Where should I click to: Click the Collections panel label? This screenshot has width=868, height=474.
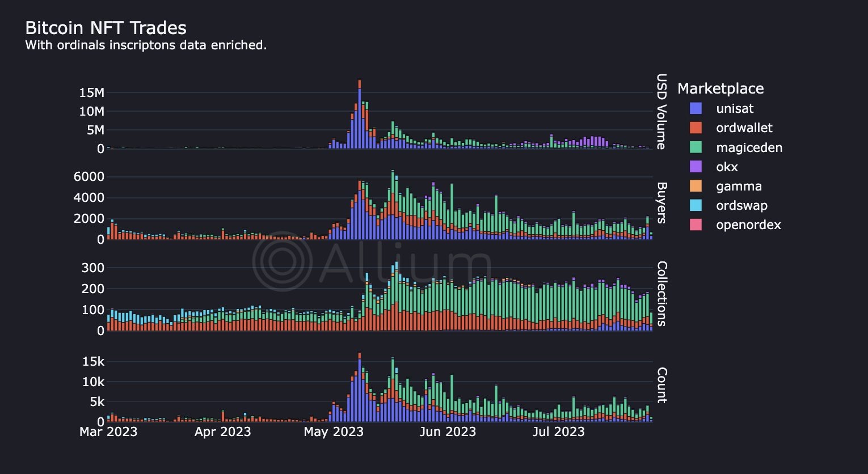tap(661, 294)
